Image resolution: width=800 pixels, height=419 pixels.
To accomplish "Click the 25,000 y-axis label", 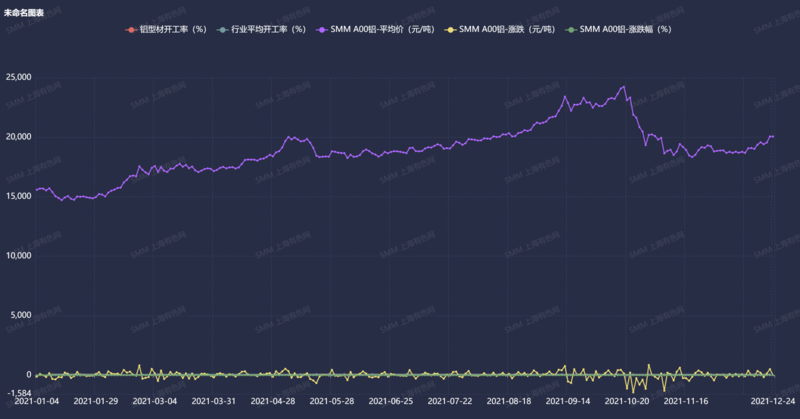I will click(x=19, y=77).
